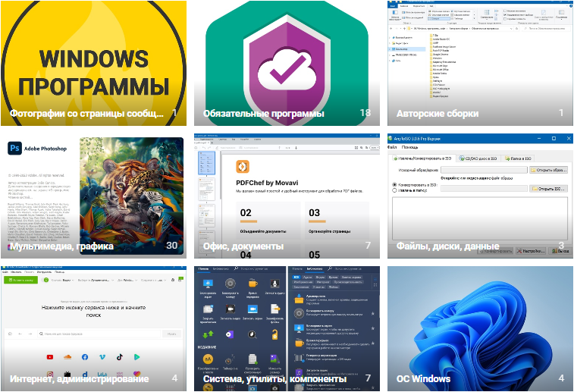Open the "Файлы, диски, данные" album
The height and width of the screenshot is (392, 574).
pyautogui.click(x=480, y=196)
